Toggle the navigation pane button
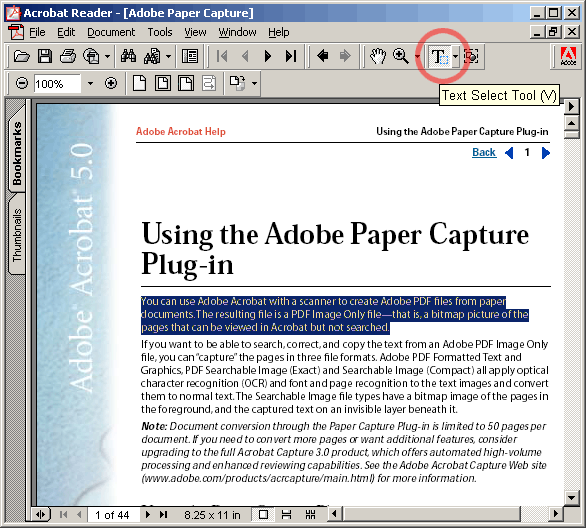586x528 pixels. pos(190,57)
